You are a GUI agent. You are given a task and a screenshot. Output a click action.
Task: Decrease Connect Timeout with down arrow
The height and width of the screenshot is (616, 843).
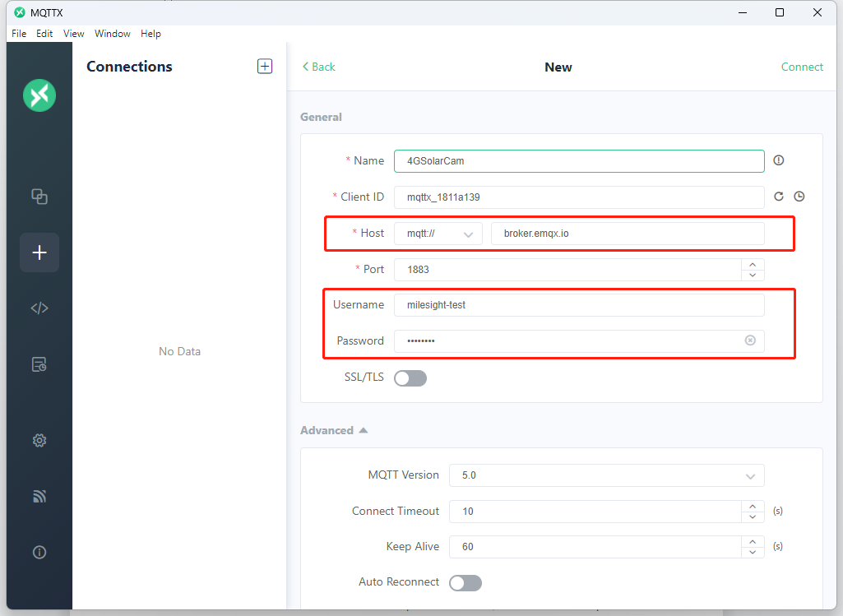point(753,516)
